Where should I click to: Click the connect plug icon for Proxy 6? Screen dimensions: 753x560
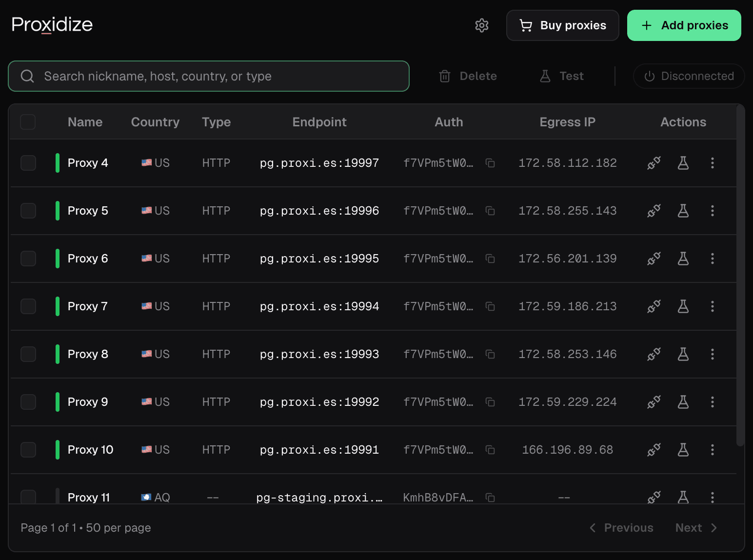654,259
